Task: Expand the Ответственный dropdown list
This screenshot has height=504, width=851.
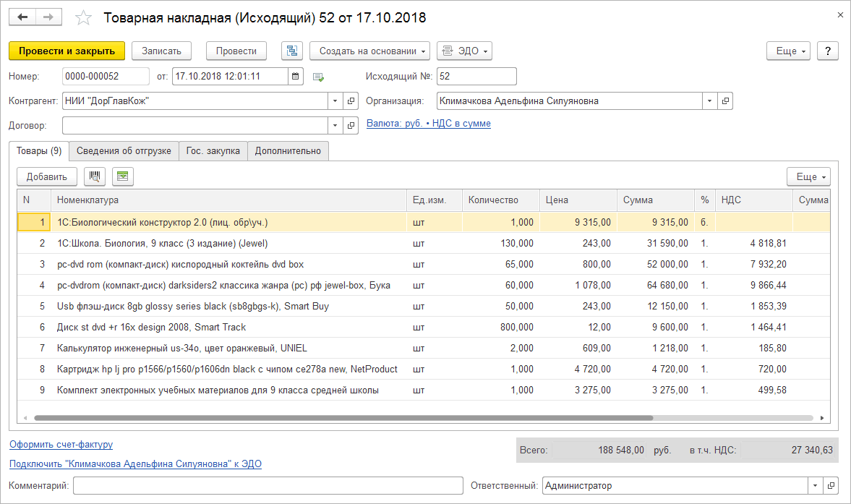Action: pyautogui.click(x=816, y=486)
